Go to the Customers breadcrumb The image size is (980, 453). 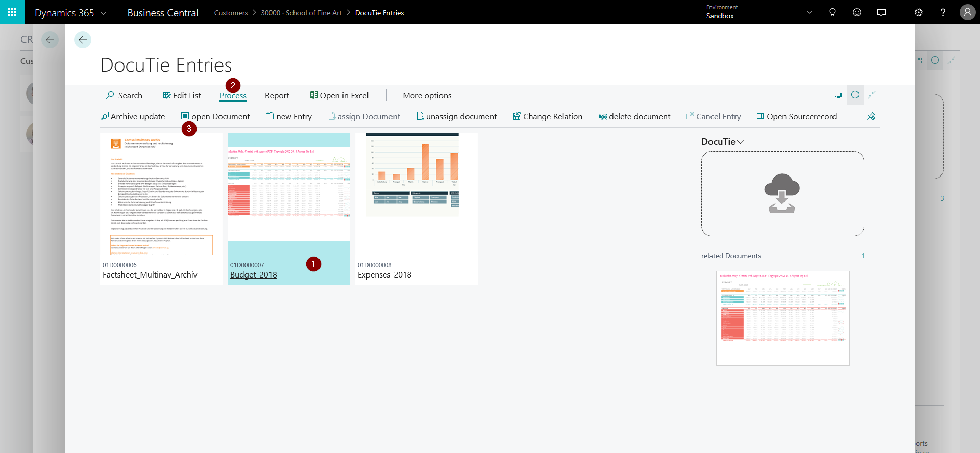point(231,13)
